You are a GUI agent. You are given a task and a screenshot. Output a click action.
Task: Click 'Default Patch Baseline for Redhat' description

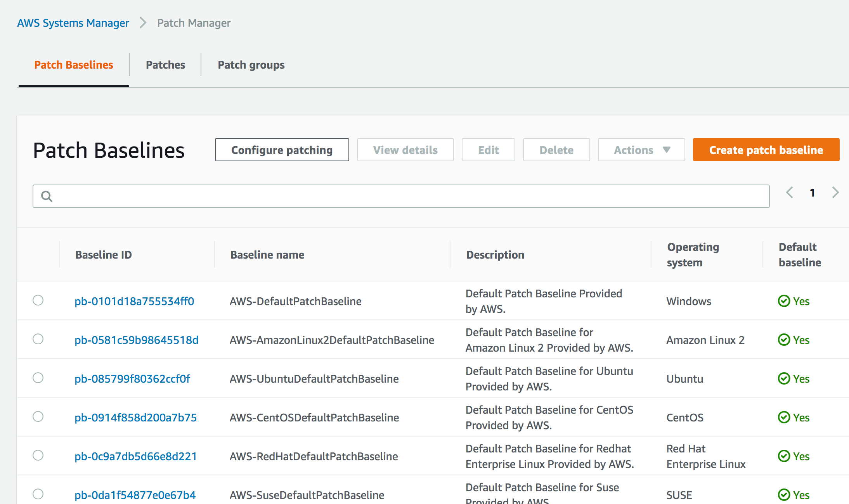coord(550,456)
